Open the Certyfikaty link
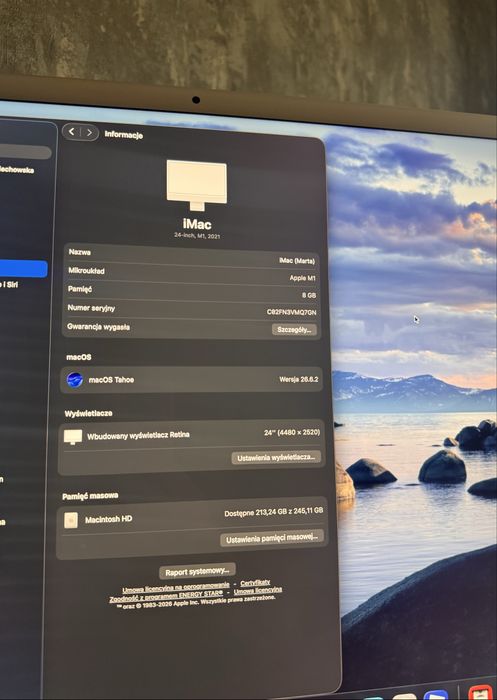Image resolution: width=497 pixels, height=700 pixels. click(255, 583)
